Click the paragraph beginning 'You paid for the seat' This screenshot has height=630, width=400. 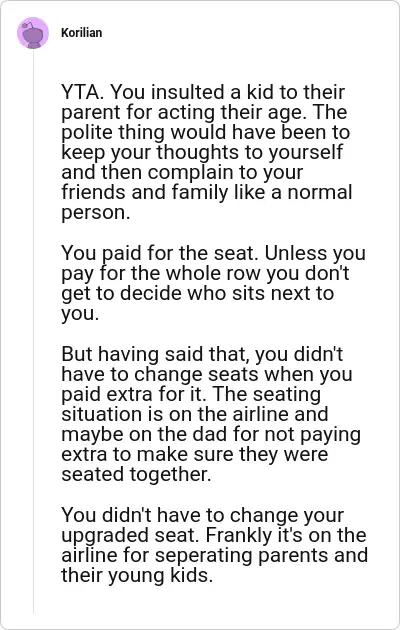(x=213, y=283)
